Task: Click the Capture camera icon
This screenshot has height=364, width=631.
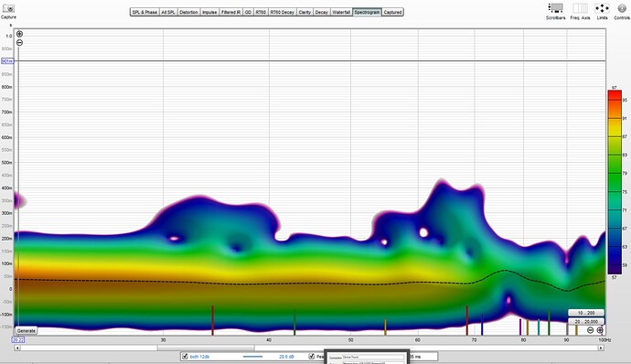Action: pyautogui.click(x=8, y=8)
